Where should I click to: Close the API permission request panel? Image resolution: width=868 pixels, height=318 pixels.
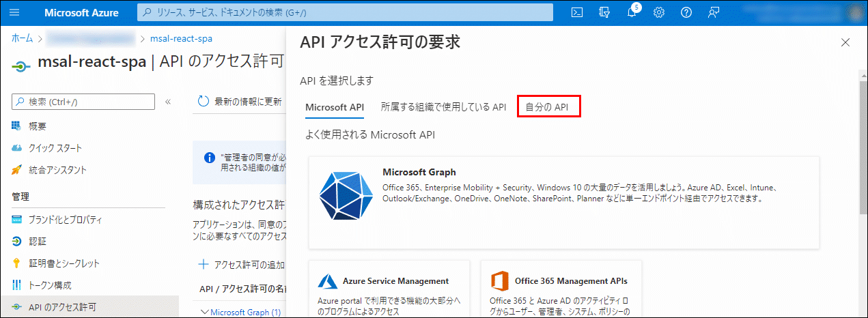[845, 42]
